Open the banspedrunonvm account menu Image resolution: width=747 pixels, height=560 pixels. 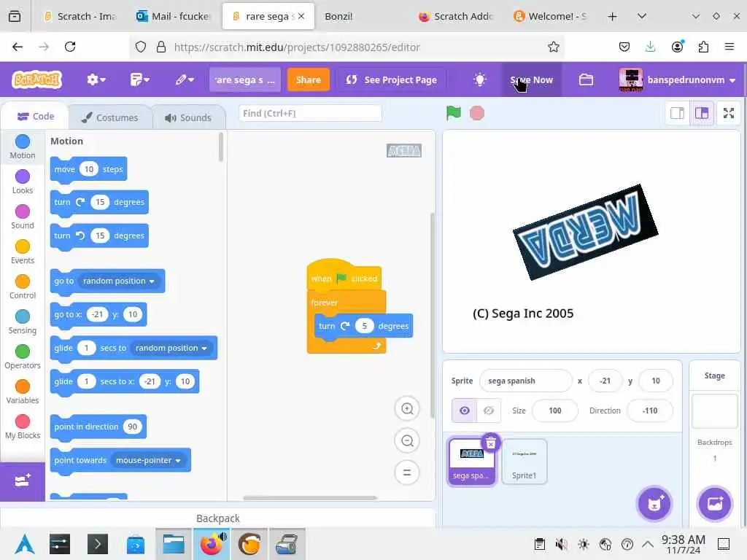pyautogui.click(x=678, y=79)
